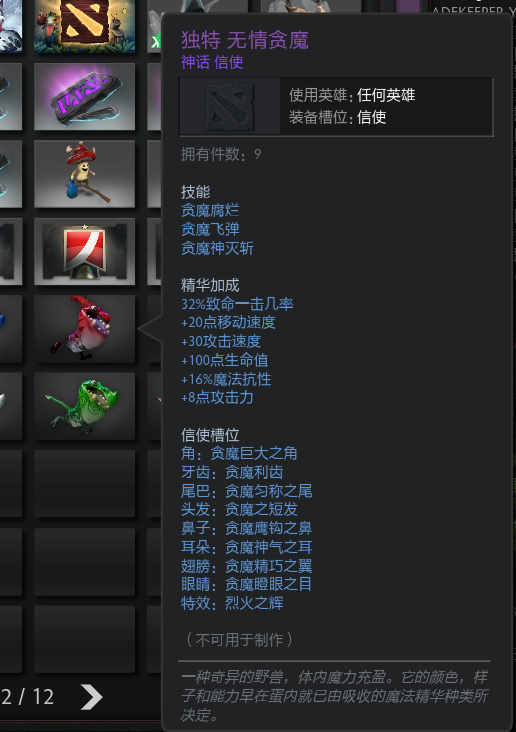516x732 pixels.
Task: Select the empty slot below green Greevil
Action: (x=85, y=484)
